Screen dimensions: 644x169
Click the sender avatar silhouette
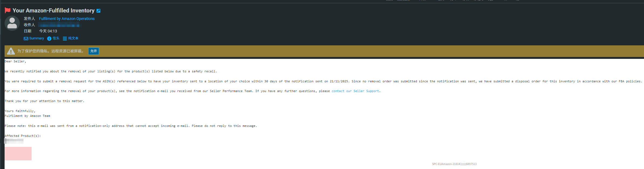tap(12, 23)
